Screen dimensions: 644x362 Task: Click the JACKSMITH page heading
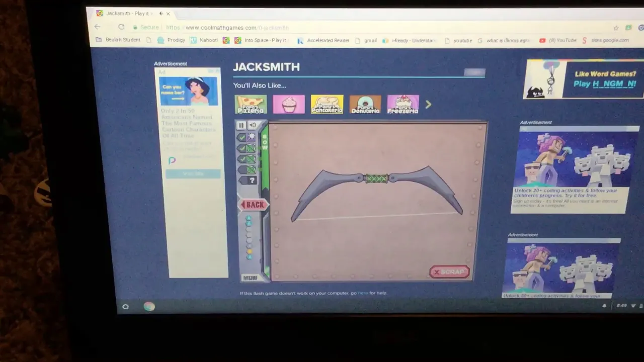266,67
